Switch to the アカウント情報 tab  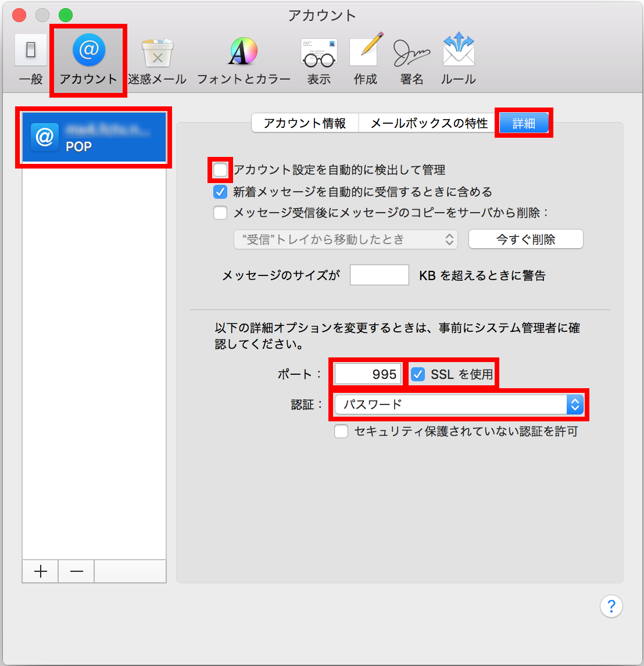coord(305,123)
